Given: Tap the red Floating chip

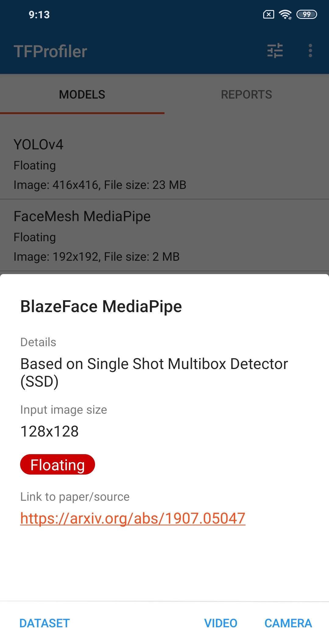Looking at the screenshot, I should coord(58,465).
